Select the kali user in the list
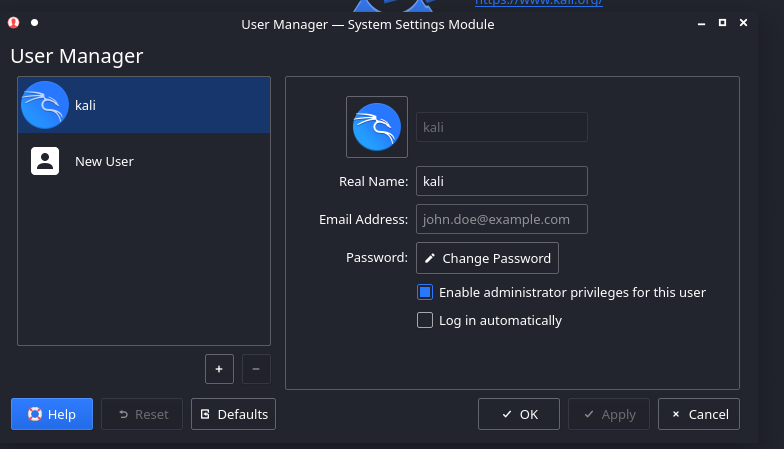 click(x=144, y=105)
